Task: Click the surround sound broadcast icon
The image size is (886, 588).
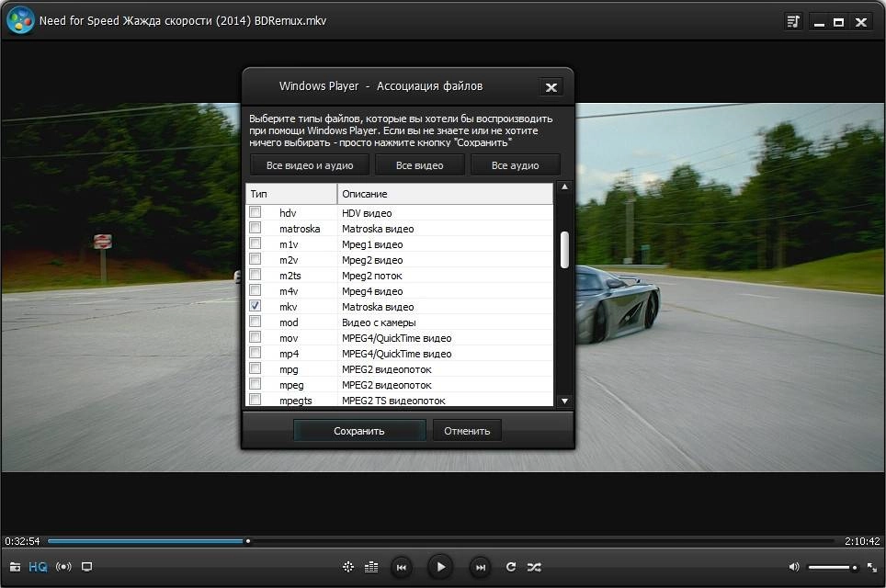Action: click(63, 567)
